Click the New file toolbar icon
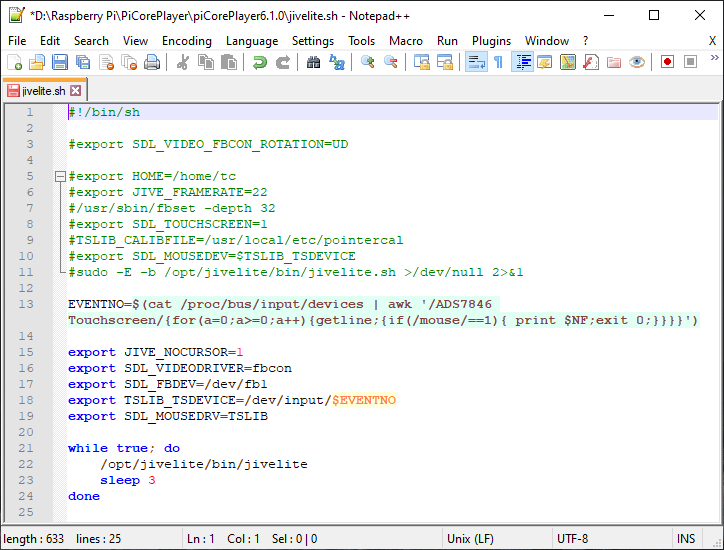The image size is (724, 550). pyautogui.click(x=15, y=62)
